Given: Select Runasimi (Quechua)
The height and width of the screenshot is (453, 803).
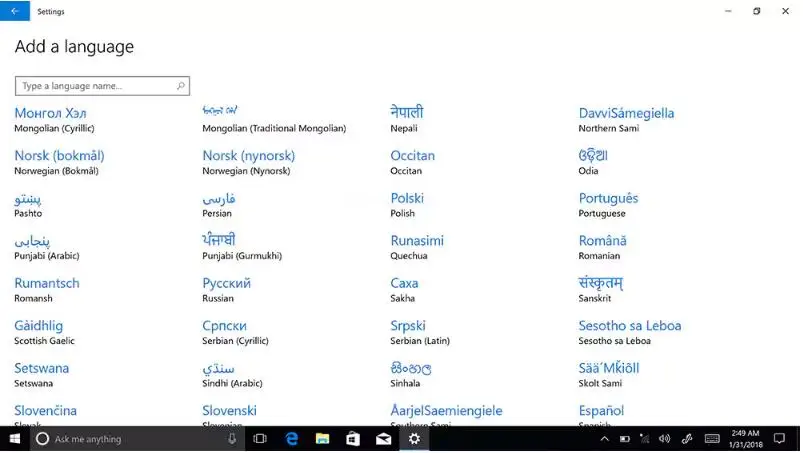Looking at the screenshot, I should pos(417,247).
